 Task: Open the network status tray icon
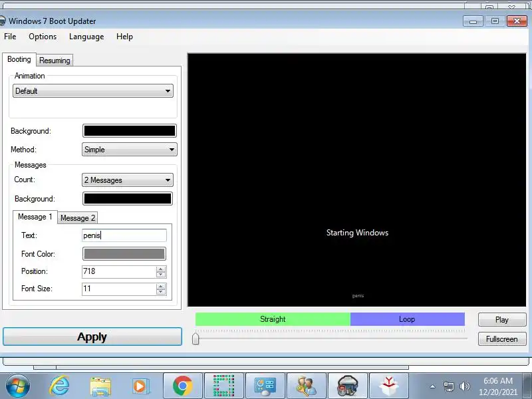448,386
